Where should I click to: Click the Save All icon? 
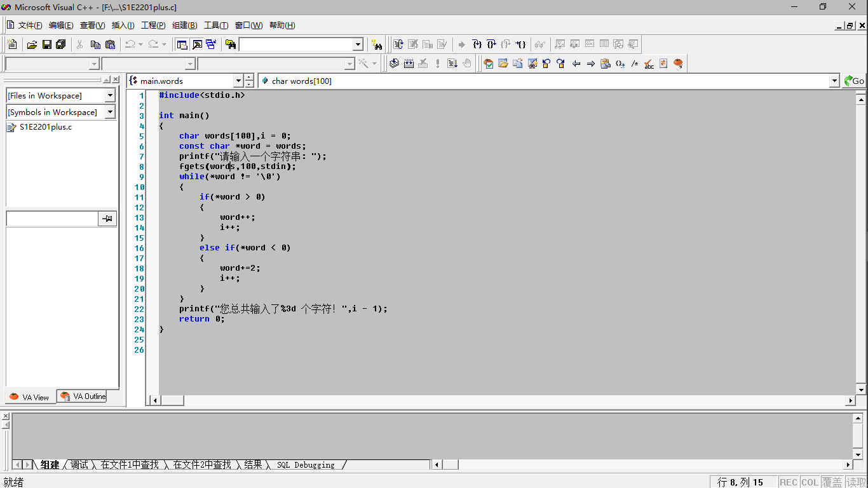61,44
